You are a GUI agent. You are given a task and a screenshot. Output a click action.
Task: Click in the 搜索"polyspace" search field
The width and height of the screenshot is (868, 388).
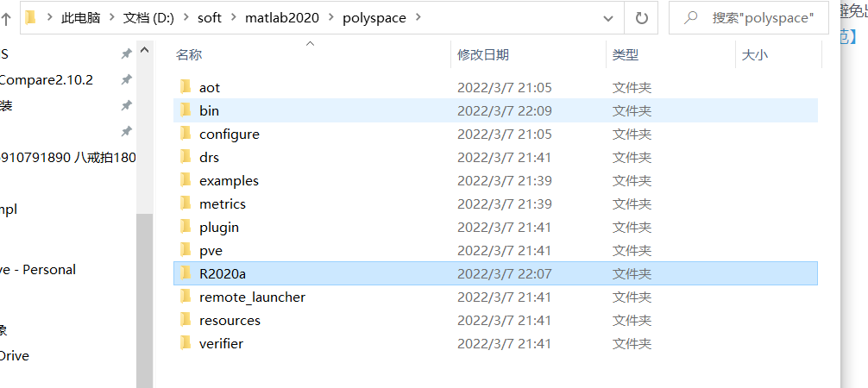748,18
